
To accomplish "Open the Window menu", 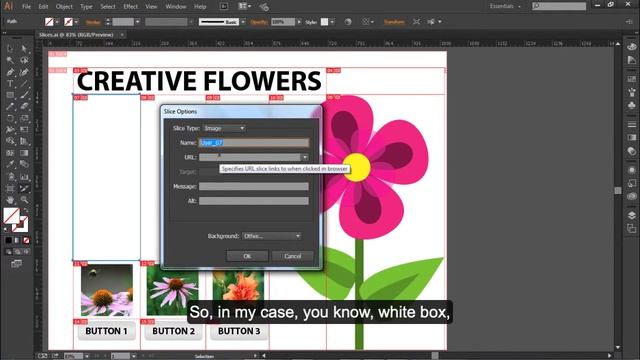I will click(x=176, y=7).
